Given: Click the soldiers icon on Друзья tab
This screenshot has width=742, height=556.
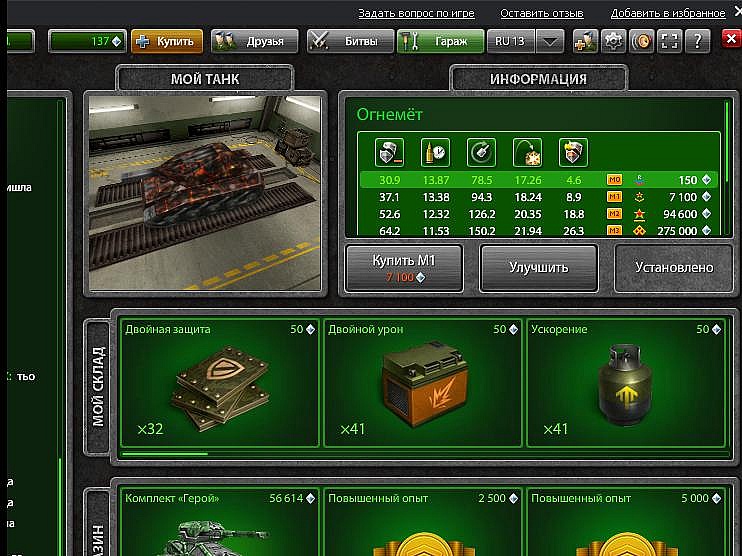Looking at the screenshot, I should 225,42.
